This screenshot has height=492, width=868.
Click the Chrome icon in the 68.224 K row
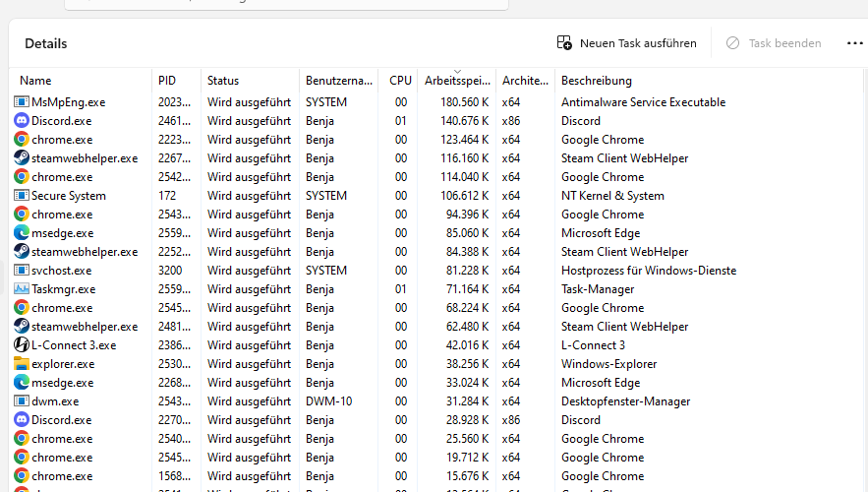coord(21,307)
